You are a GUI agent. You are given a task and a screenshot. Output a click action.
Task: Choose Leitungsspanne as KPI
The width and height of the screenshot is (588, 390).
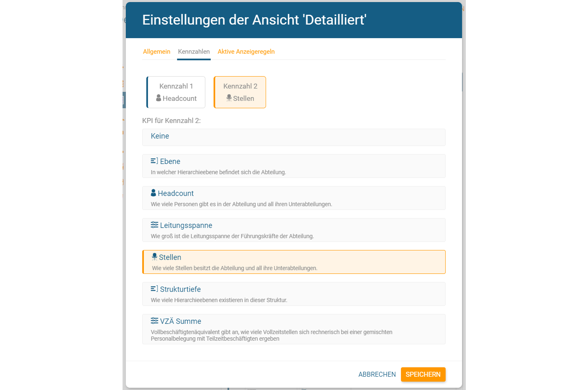coord(294,230)
